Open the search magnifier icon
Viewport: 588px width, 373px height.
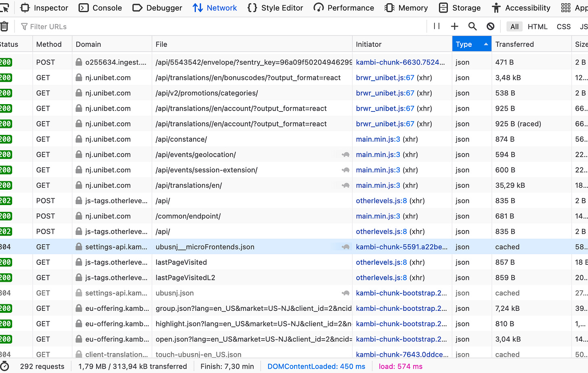pos(472,26)
